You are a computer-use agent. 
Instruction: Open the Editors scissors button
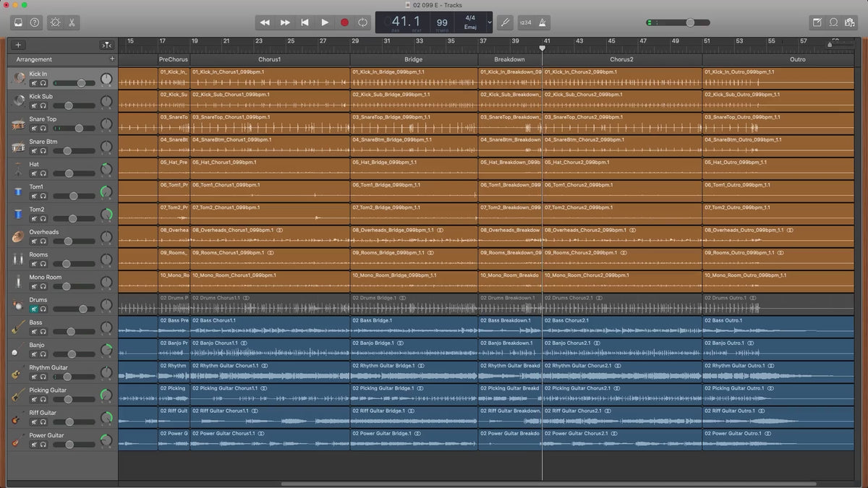coord(72,22)
